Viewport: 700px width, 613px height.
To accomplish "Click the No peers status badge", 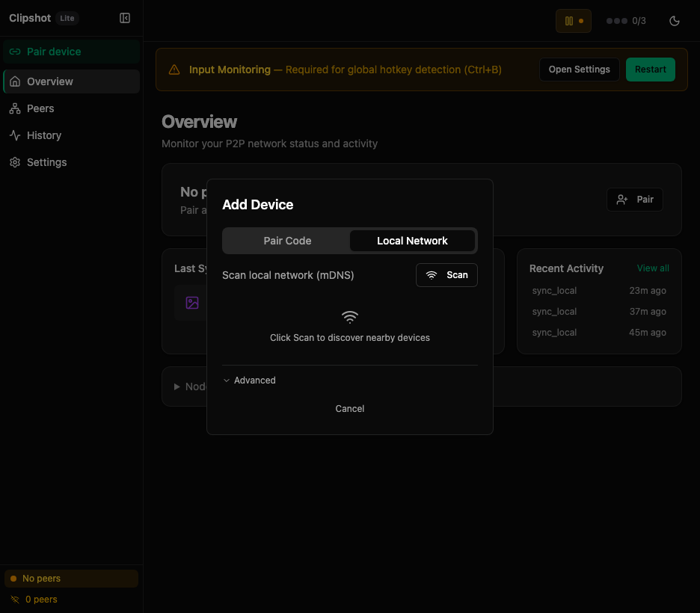I will (71, 578).
